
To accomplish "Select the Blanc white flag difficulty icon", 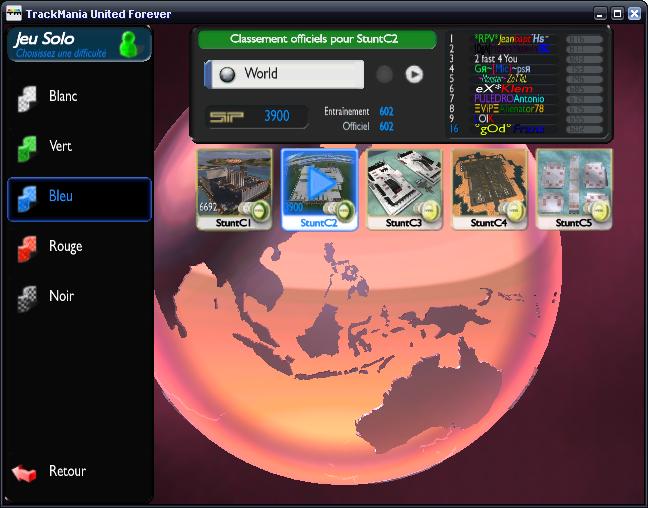I will (x=27, y=97).
